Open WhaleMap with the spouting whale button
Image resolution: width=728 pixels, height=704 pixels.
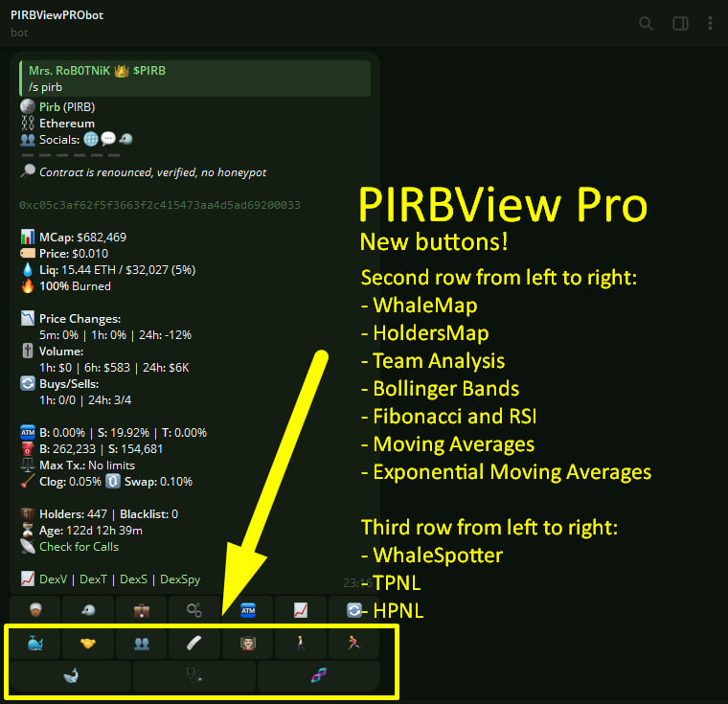35,643
